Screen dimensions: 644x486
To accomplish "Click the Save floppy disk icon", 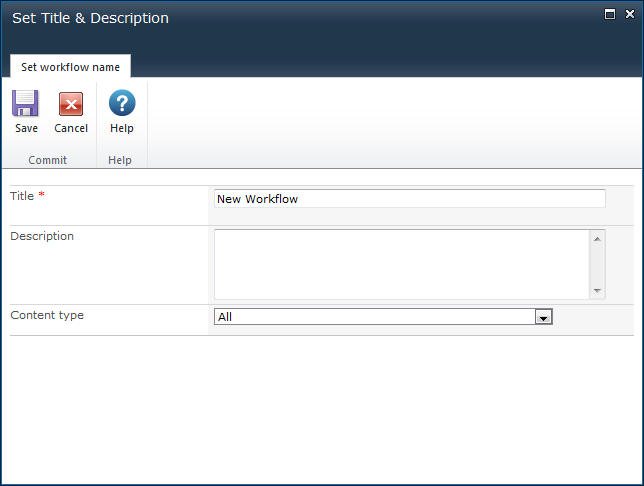I will click(x=25, y=103).
